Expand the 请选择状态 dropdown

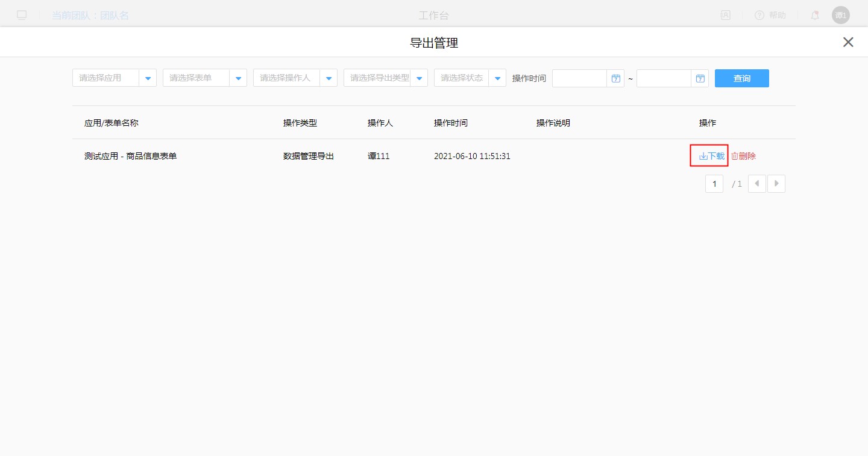497,78
